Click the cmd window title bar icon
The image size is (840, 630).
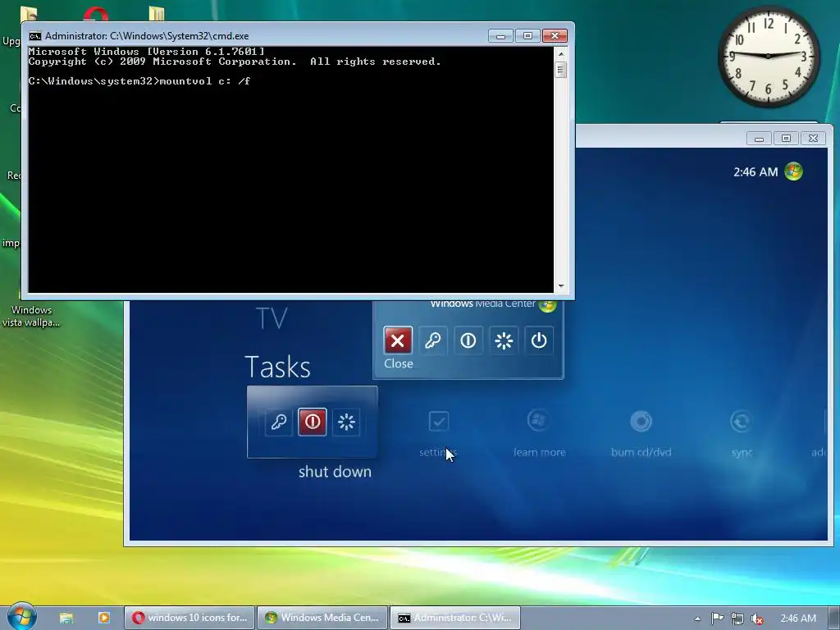pyautogui.click(x=35, y=36)
